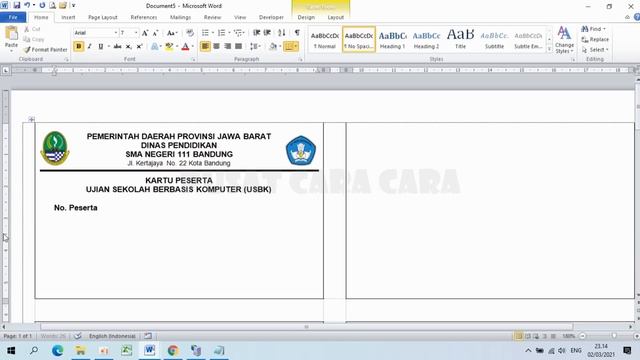The height and width of the screenshot is (360, 640).
Task: Apply strikethrough to text
Action: coord(118,47)
